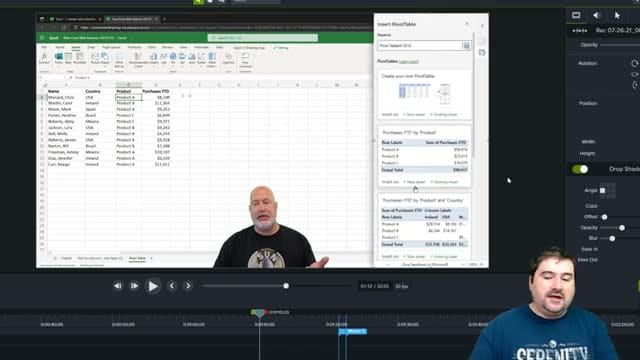Open the Visual Properties tab in Camtasia
The image size is (640, 360).
point(576,16)
